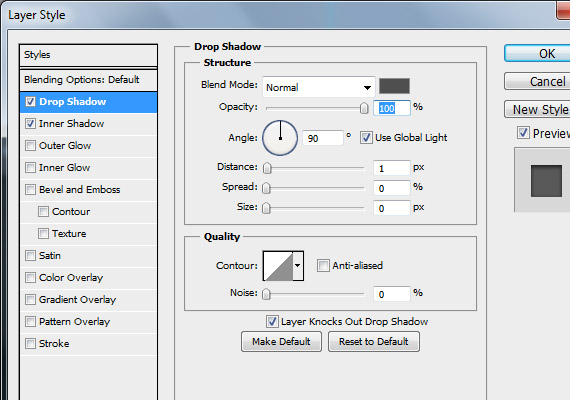Click the Angle dial control
The height and width of the screenshot is (400, 570).
coord(280,138)
